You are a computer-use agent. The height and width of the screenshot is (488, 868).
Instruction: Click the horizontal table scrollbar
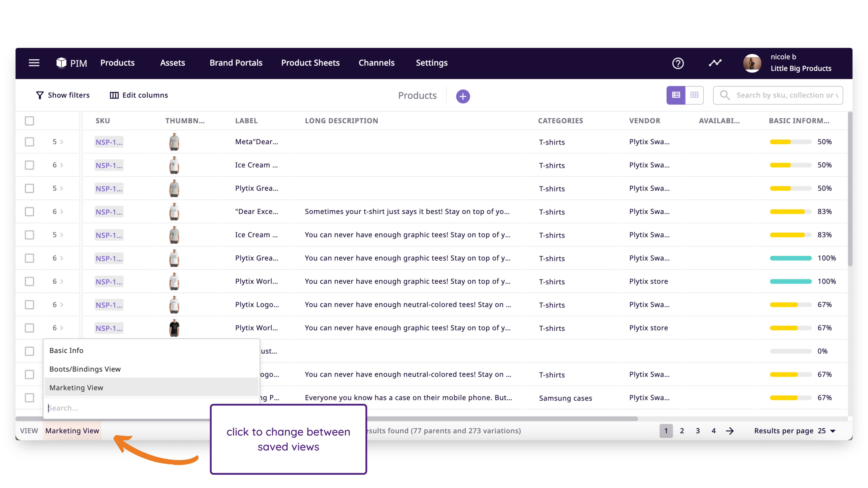(x=327, y=418)
